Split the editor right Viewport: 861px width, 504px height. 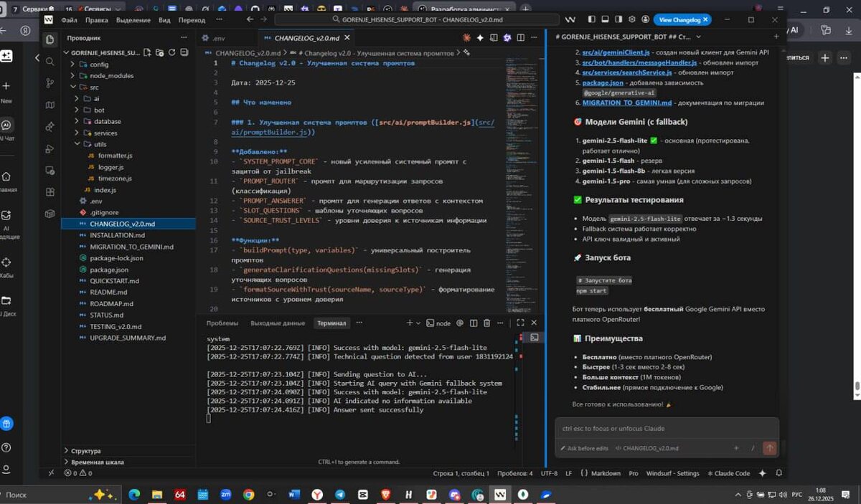click(x=522, y=37)
